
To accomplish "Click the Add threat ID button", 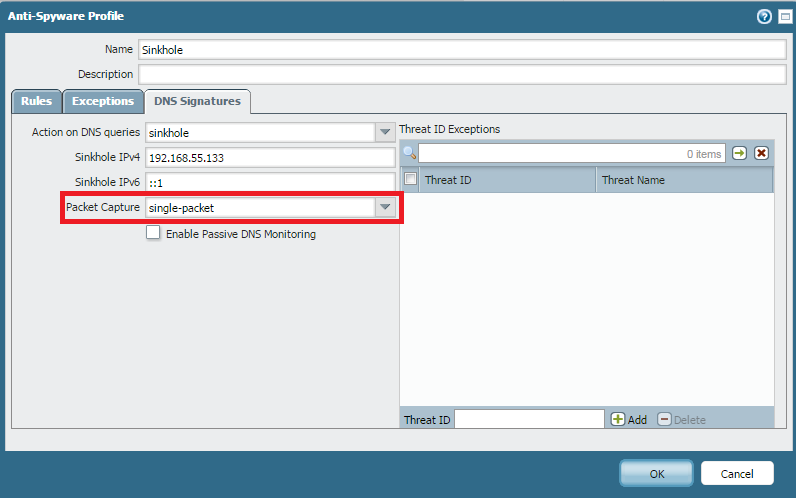I will click(629, 419).
